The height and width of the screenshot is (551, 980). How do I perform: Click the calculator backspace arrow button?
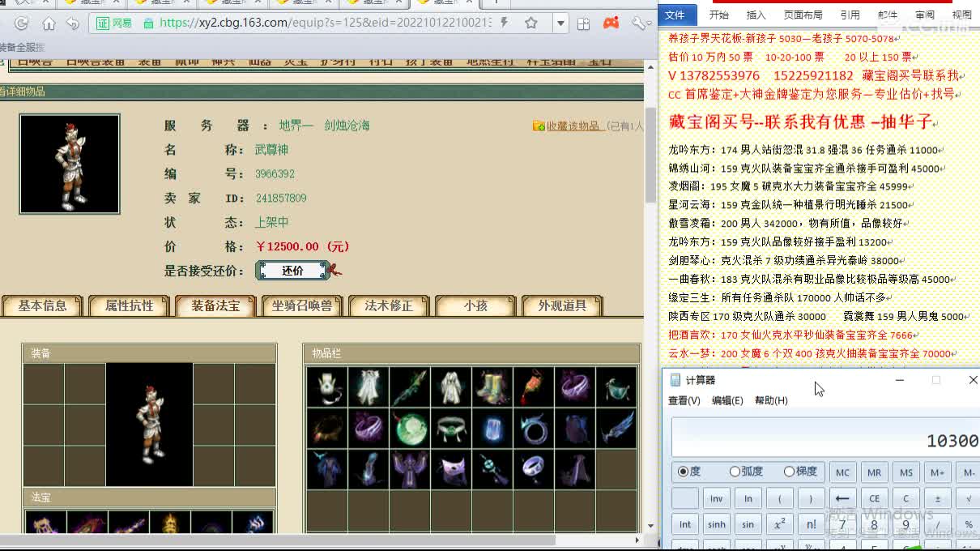click(842, 498)
